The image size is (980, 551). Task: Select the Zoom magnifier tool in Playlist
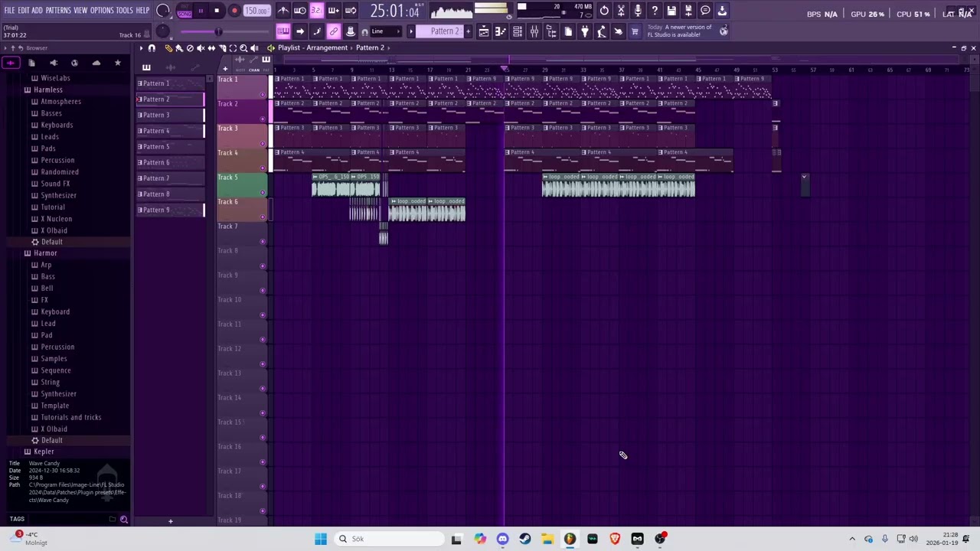[243, 48]
